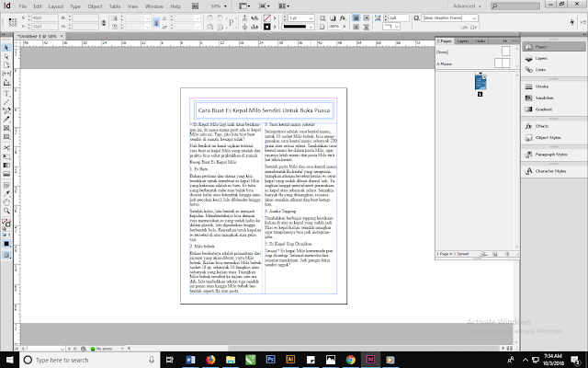588x368 pixels.
Task: Switch to the Links tab
Action: [480, 40]
